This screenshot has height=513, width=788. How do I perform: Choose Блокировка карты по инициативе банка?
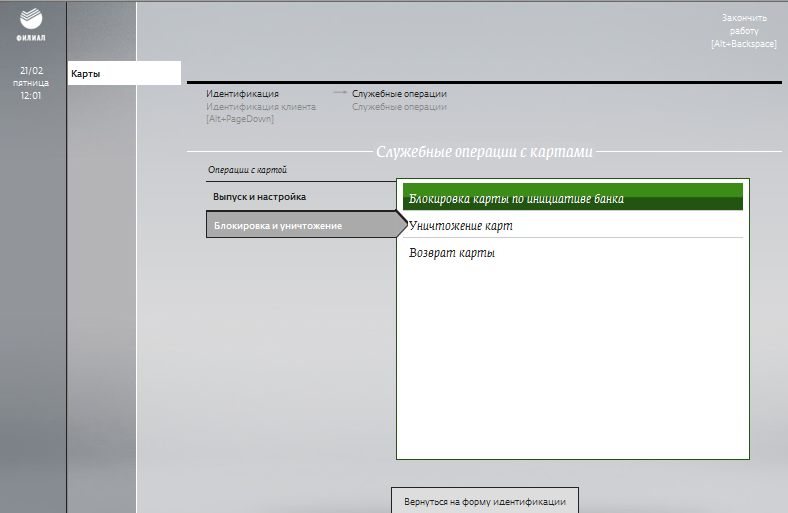(x=572, y=197)
